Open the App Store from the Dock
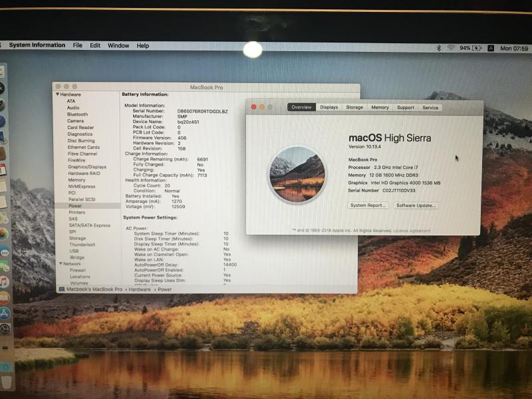 click(x=5, y=313)
